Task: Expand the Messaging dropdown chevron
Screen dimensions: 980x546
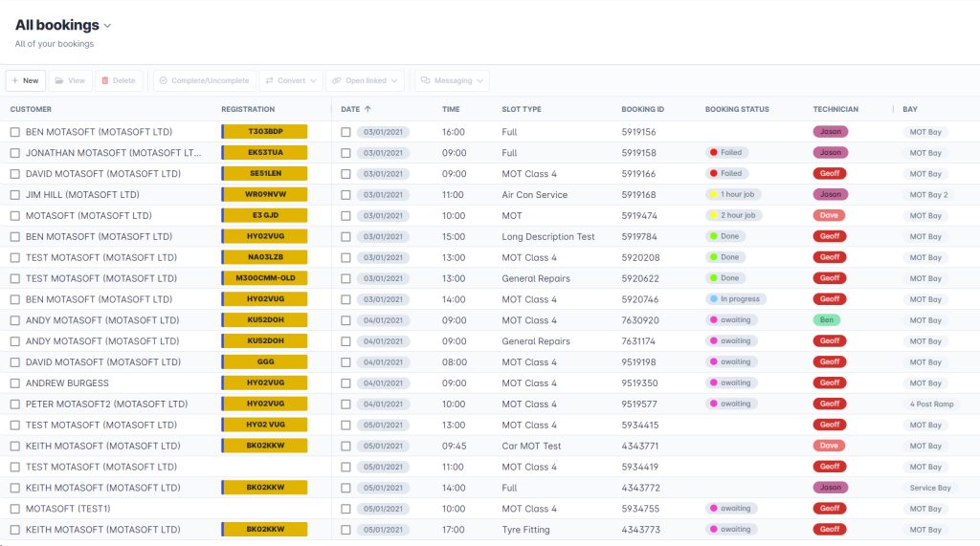Action: click(x=480, y=81)
